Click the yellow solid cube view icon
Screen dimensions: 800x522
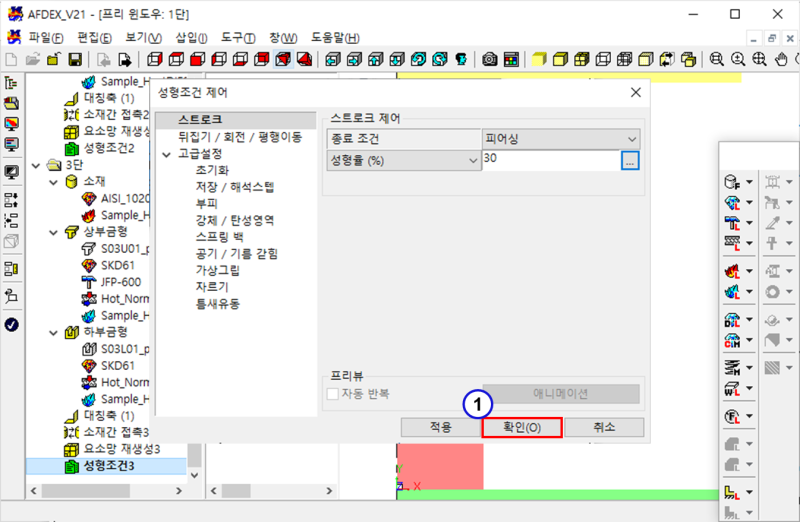[x=539, y=59]
